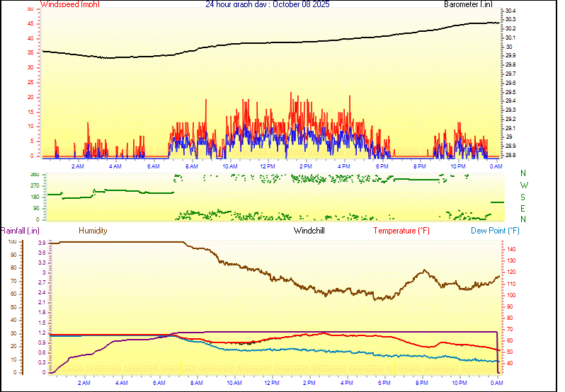The height and width of the screenshot is (392, 565).
Task: Select the 24 hour graph date title
Action: click(x=267, y=4)
